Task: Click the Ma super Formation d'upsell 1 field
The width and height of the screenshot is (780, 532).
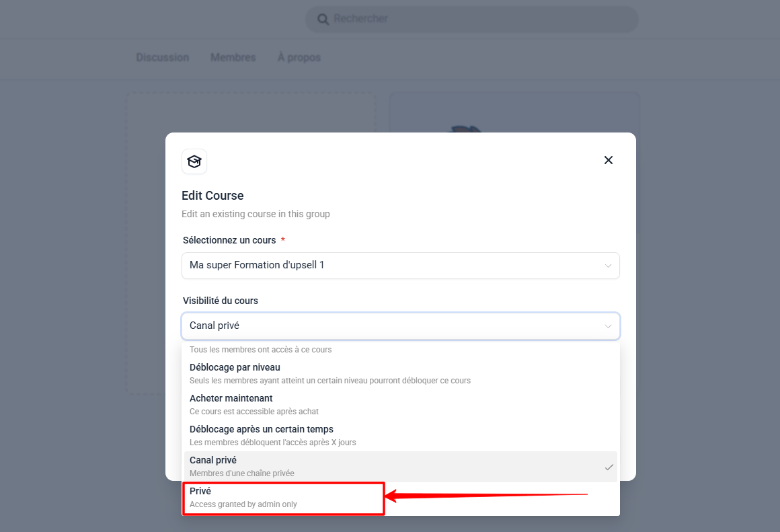Action: 401,266
